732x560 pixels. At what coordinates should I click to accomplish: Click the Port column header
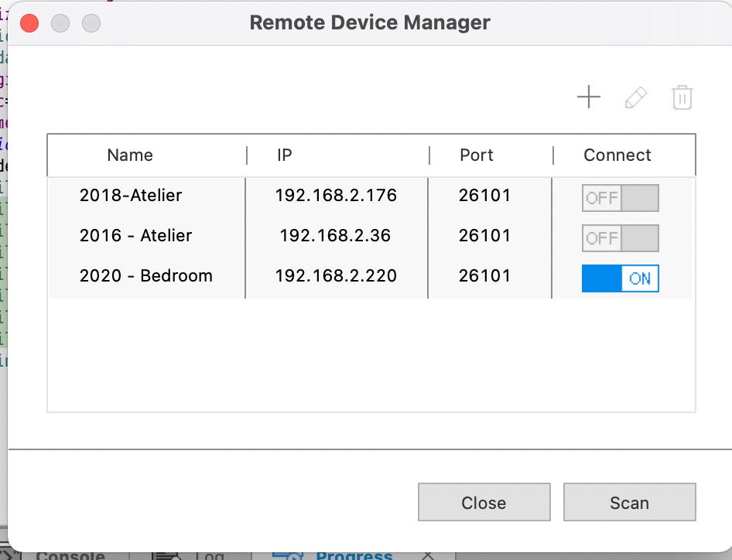point(476,155)
